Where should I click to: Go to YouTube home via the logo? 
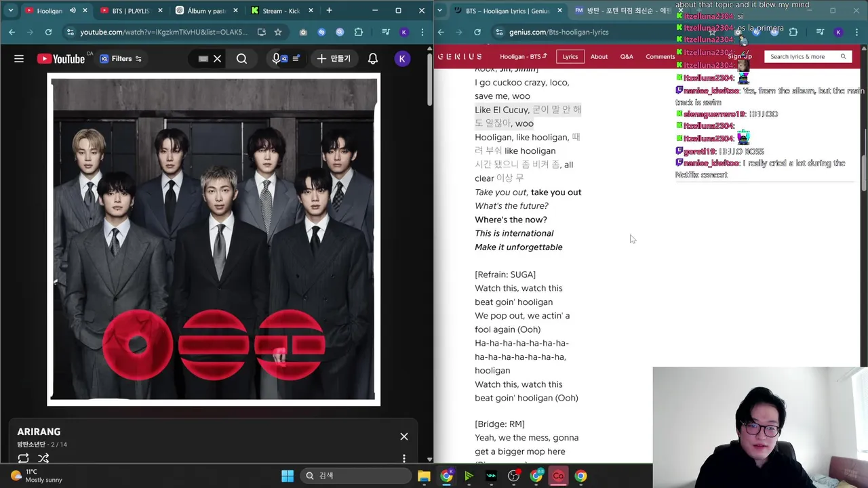61,59
